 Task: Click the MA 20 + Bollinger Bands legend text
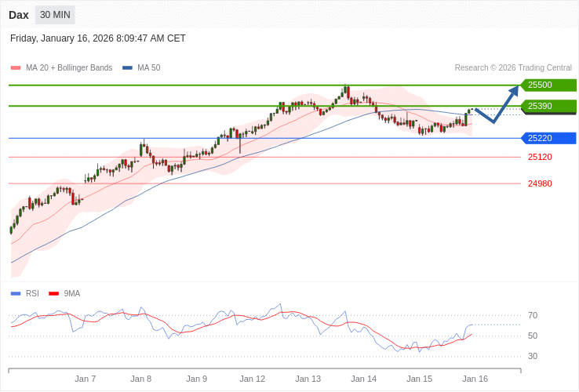pos(69,68)
